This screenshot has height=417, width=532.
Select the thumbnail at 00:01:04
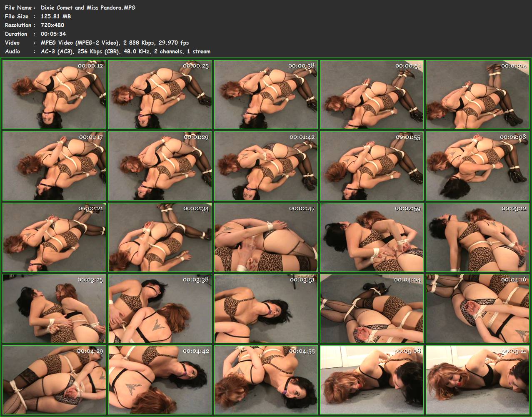click(x=477, y=95)
